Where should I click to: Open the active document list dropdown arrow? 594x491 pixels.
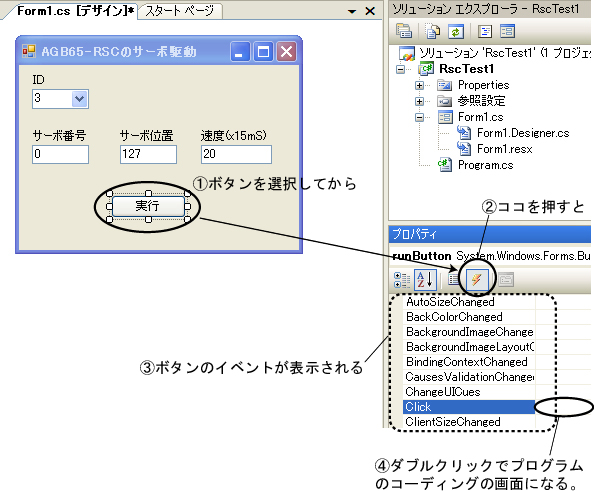pyautogui.click(x=352, y=11)
